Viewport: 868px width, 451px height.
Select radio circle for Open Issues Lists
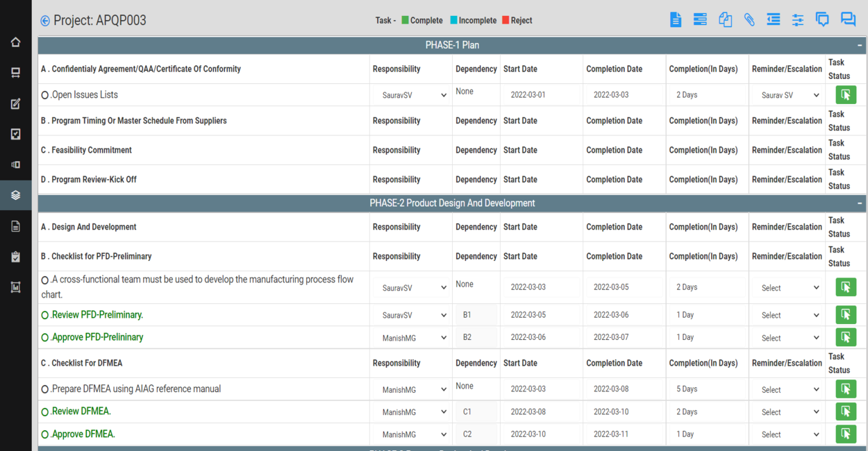[x=45, y=95]
